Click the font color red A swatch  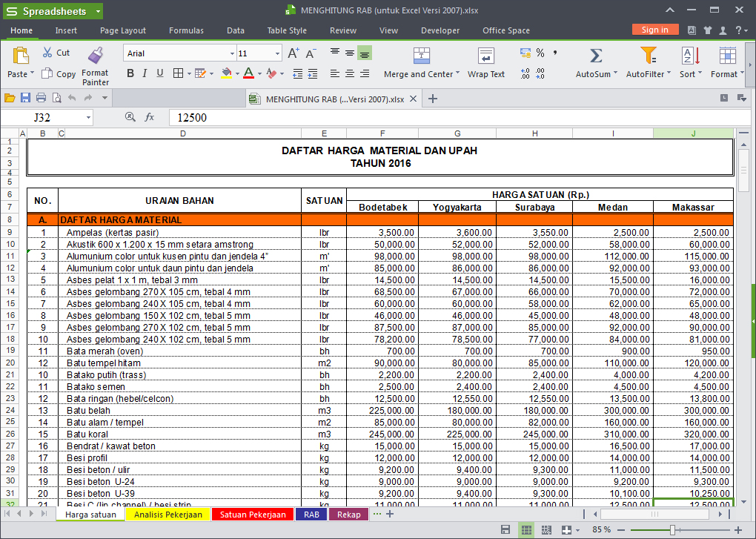[x=248, y=73]
